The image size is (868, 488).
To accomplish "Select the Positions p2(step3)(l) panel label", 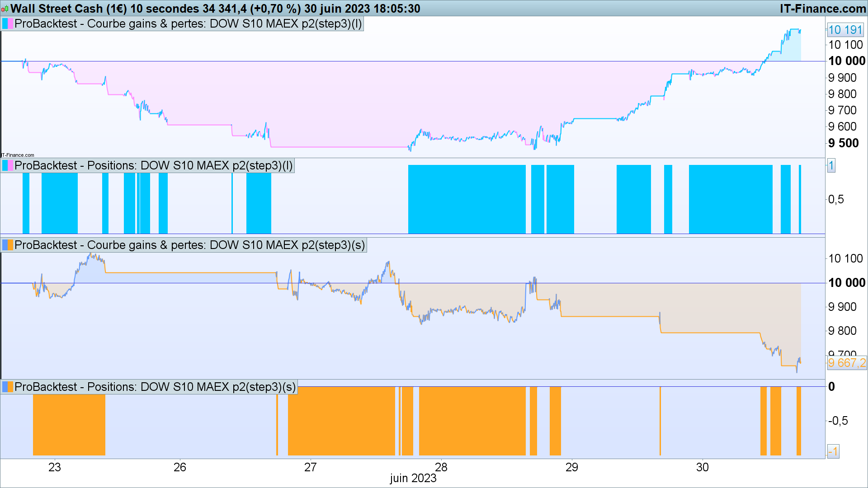I will tap(154, 165).
